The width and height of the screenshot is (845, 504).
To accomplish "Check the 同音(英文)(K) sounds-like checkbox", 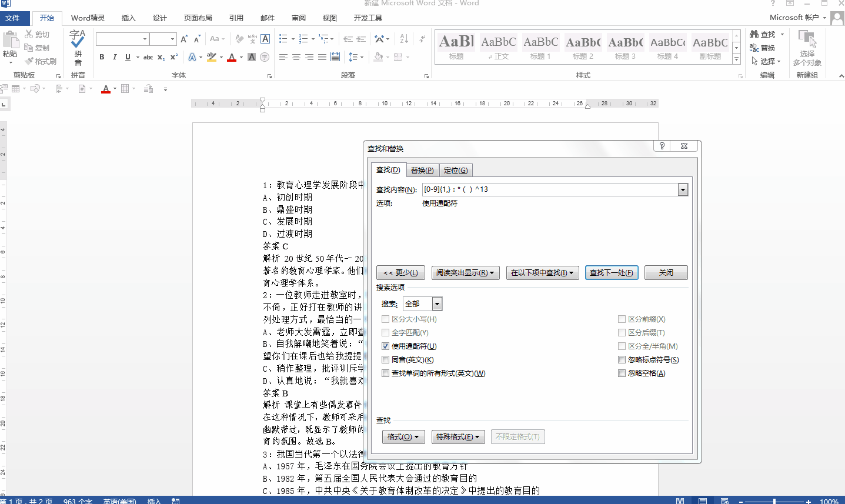I will [386, 360].
